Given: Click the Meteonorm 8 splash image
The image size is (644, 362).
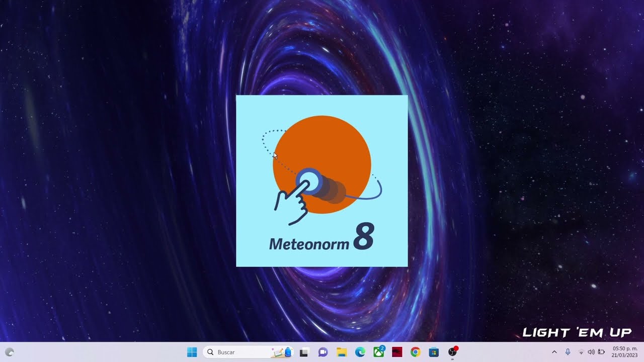Looking at the screenshot, I should [x=322, y=181].
